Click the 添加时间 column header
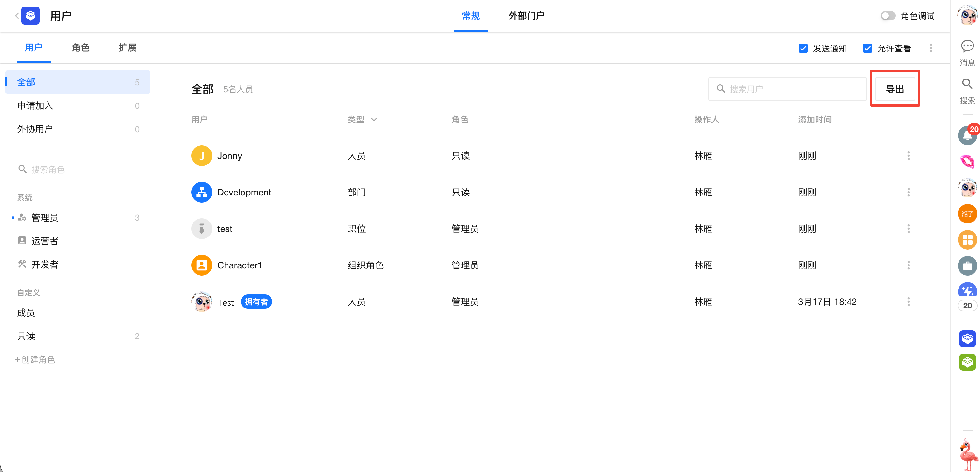The image size is (980, 472). point(814,120)
